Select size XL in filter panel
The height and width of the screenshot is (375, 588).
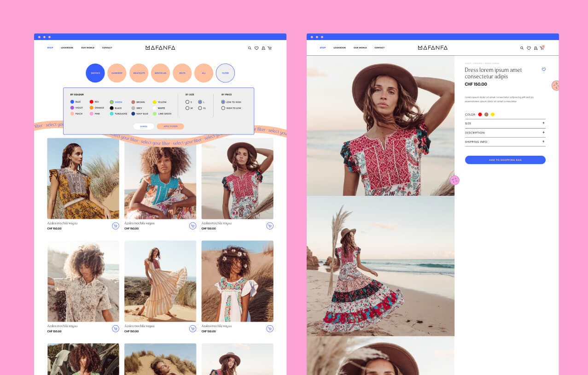pyautogui.click(x=200, y=108)
